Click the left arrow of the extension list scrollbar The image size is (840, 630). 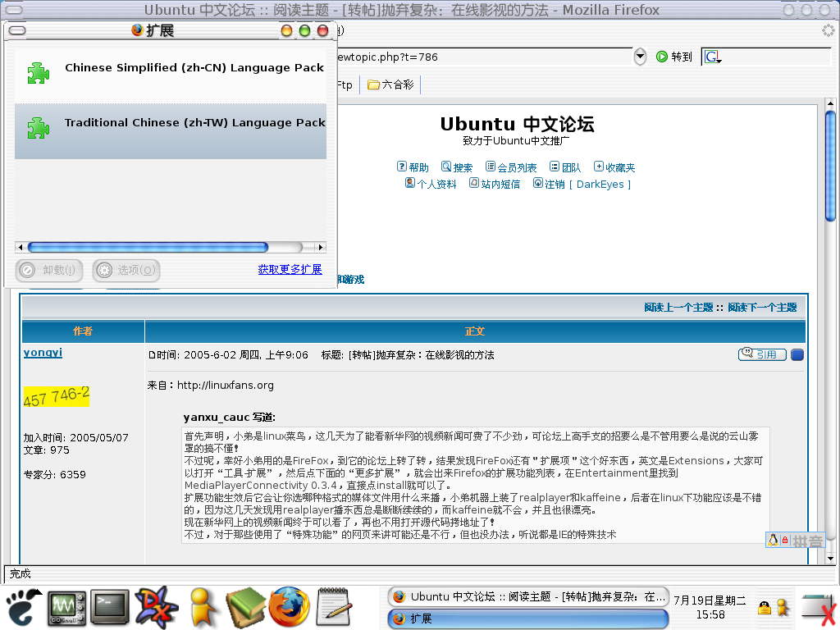tap(21, 247)
